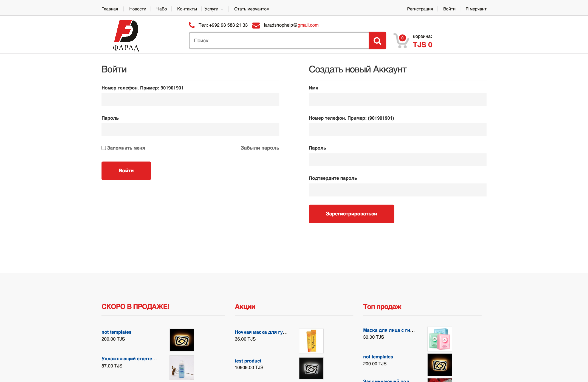Image resolution: width=588 pixels, height=382 pixels.
Task: Focus registration Пароль field
Action: (x=398, y=160)
